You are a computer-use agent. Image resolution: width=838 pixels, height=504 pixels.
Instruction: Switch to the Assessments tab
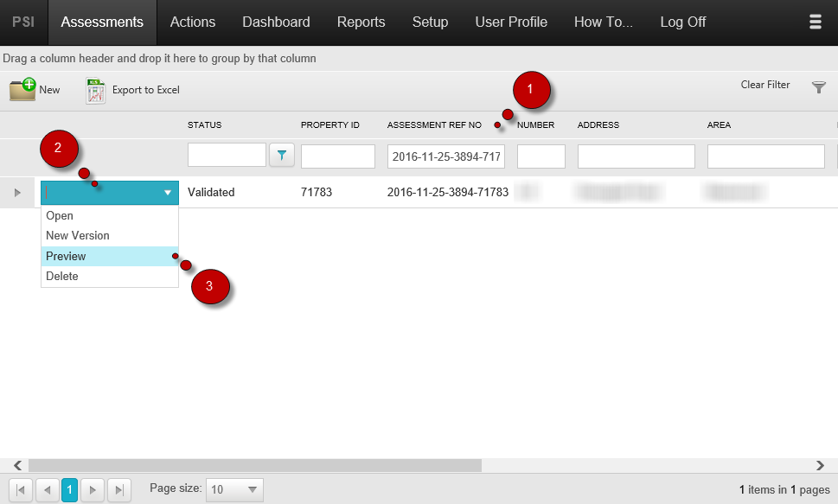102,22
